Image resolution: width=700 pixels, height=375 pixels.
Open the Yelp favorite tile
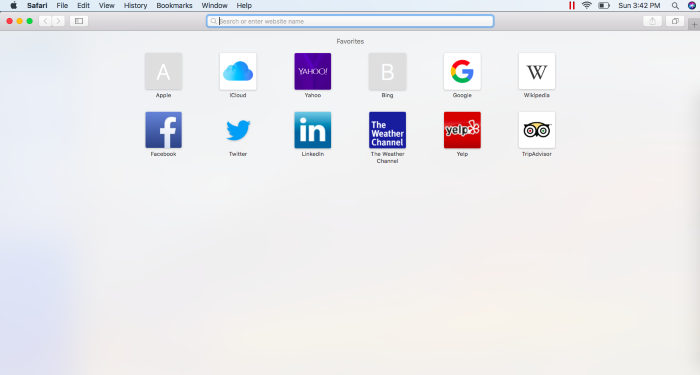(x=462, y=130)
